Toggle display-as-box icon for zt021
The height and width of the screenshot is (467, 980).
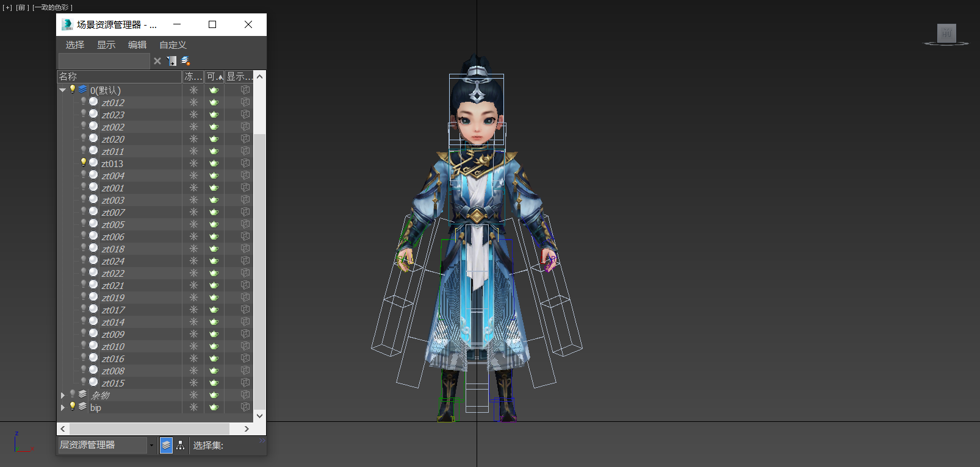[245, 285]
